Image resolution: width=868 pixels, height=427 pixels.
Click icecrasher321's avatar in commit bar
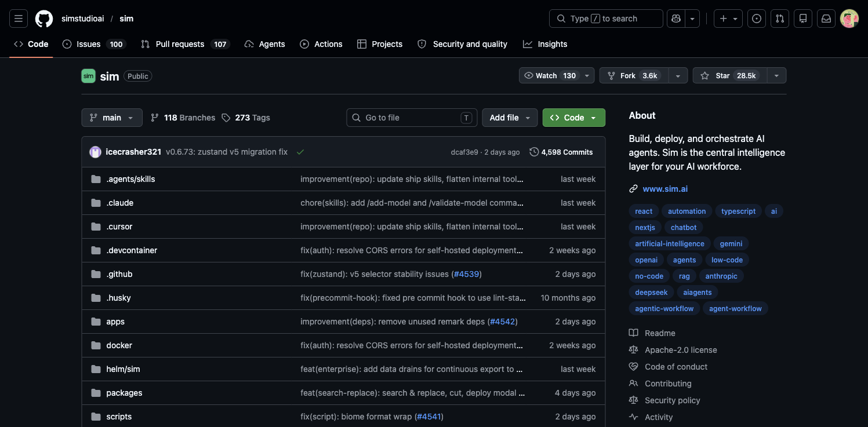pyautogui.click(x=95, y=152)
